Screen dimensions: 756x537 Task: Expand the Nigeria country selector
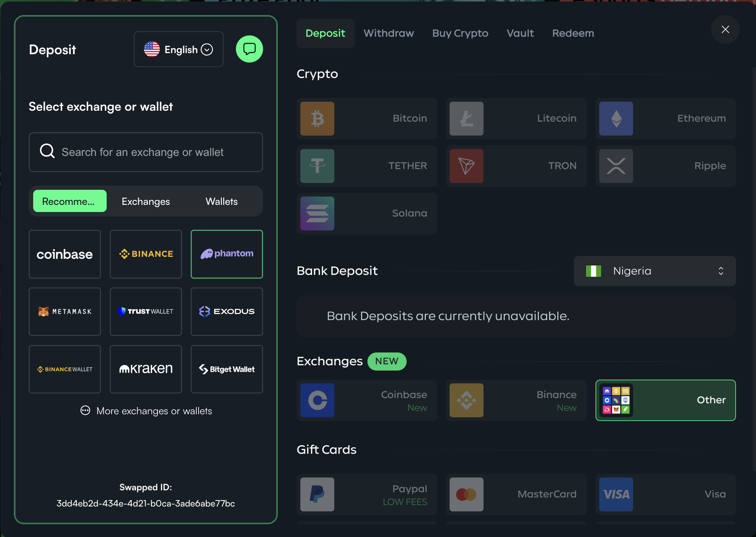[x=654, y=271]
